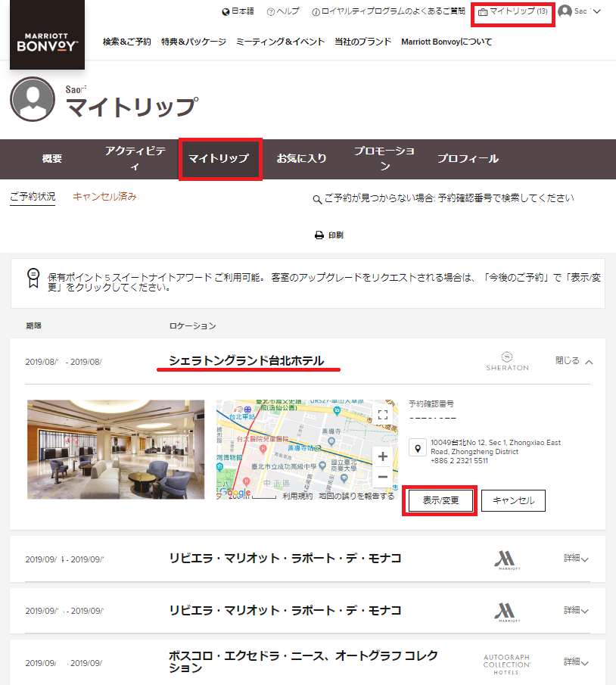Click the magnifier search reservation icon
Viewport: 616px width, 685px height.
pyautogui.click(x=317, y=200)
